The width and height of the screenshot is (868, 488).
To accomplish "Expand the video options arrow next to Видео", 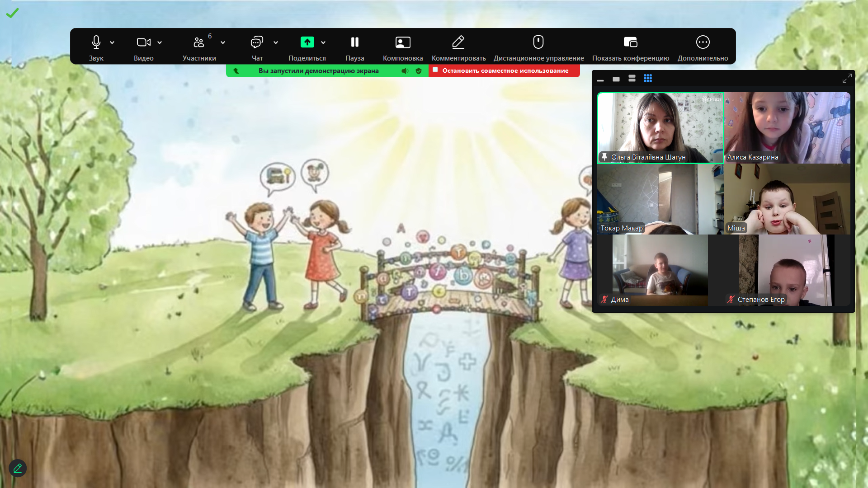I will (160, 42).
